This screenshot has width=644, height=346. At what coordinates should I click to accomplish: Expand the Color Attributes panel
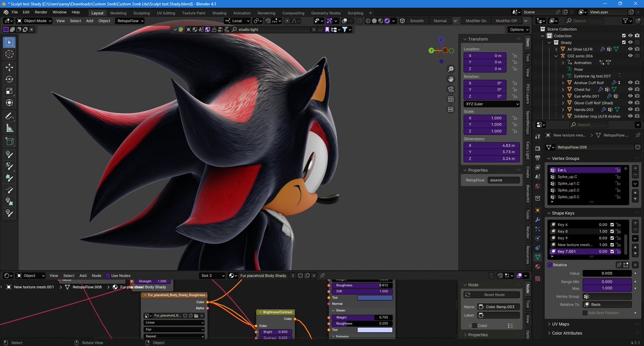pyautogui.click(x=567, y=333)
